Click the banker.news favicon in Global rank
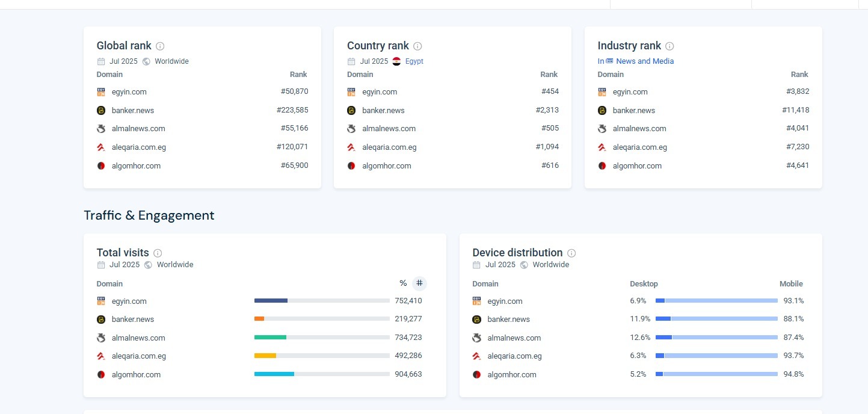 101,111
